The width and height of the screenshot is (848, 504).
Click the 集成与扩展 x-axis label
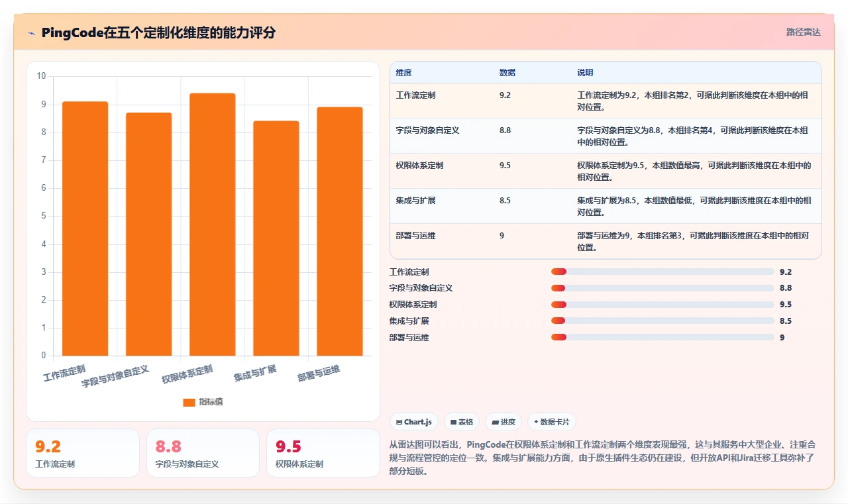(x=255, y=373)
